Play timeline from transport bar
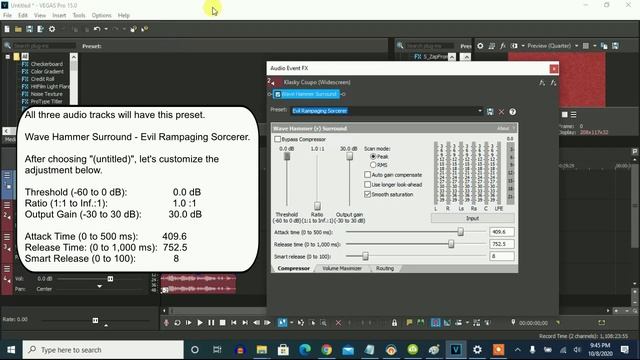This screenshot has width=640, height=360. tap(200, 322)
